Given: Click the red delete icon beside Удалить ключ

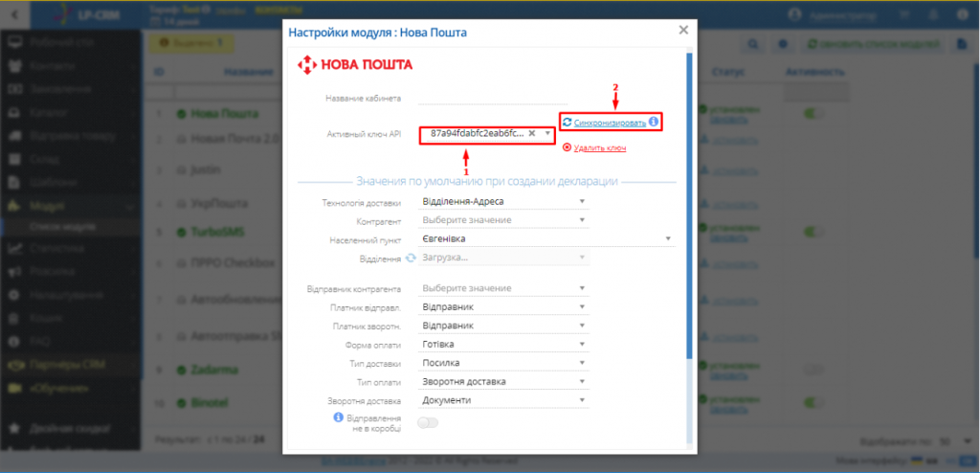Looking at the screenshot, I should (x=567, y=147).
